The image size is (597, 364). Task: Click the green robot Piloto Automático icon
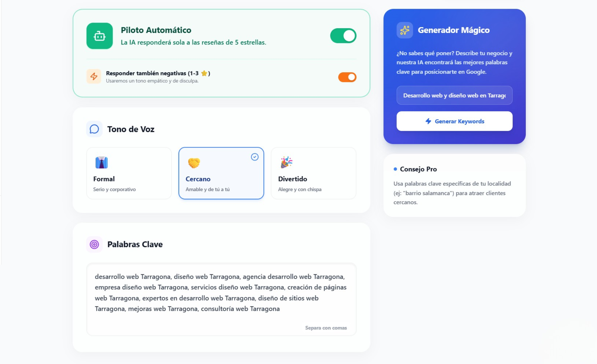(x=99, y=36)
